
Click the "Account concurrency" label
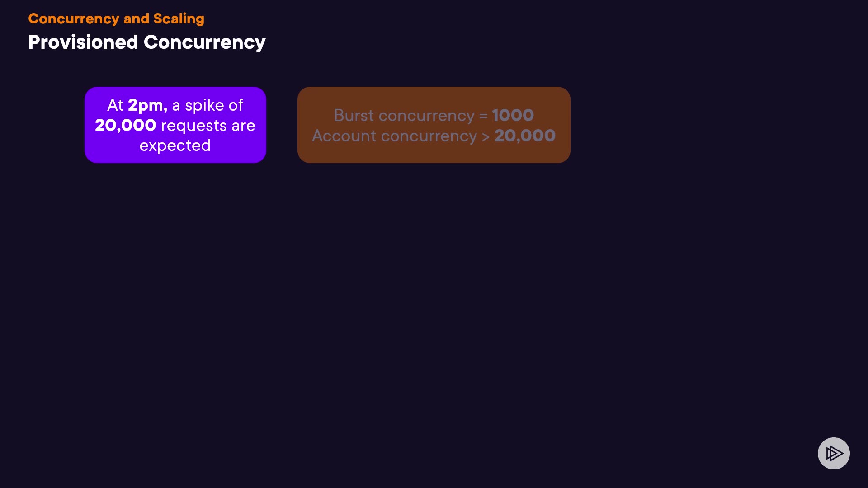pos(394,136)
